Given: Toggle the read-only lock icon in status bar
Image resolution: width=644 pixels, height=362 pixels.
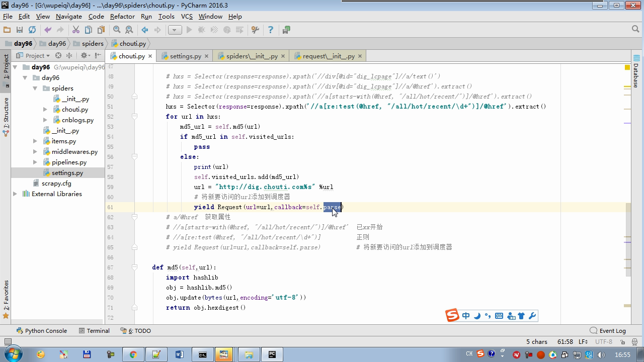Looking at the screenshot, I should coord(621,342).
